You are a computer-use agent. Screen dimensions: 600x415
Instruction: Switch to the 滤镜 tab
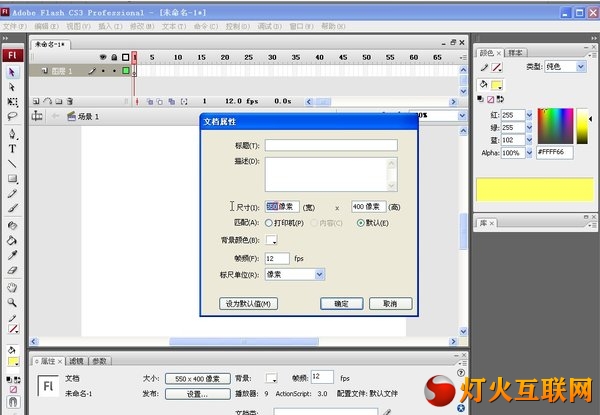pyautogui.click(x=77, y=361)
